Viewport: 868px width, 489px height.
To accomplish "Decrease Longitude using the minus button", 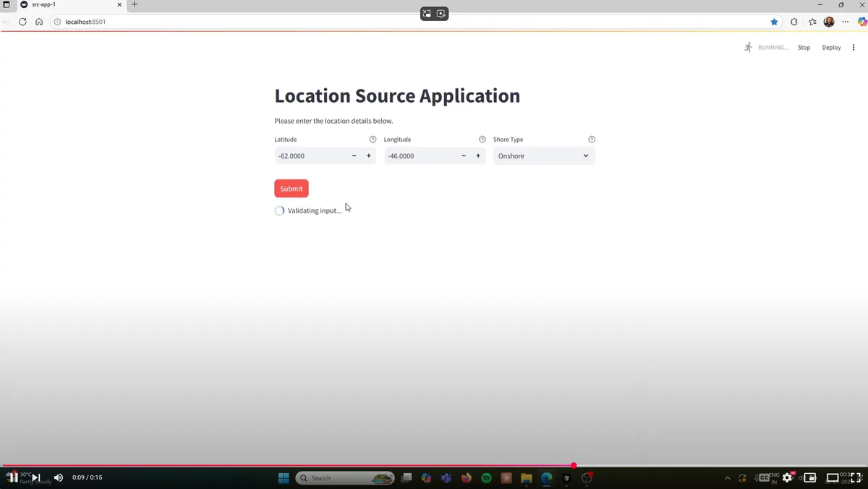I will click(463, 156).
